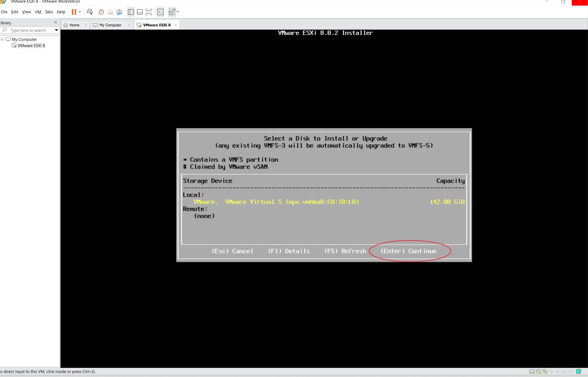Toggle the console view button

click(x=160, y=12)
